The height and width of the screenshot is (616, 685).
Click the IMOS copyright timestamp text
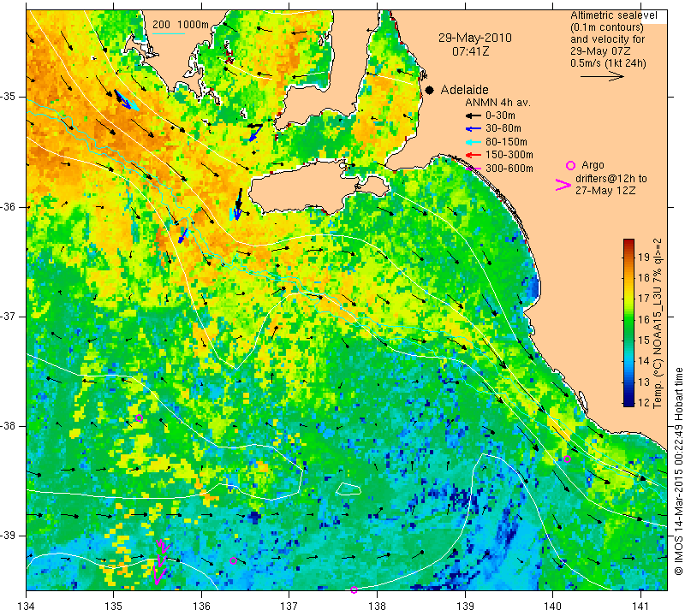click(x=678, y=471)
